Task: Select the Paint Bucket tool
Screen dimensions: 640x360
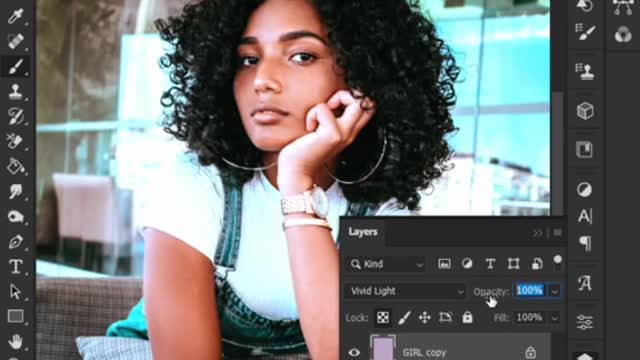Action: 16,166
